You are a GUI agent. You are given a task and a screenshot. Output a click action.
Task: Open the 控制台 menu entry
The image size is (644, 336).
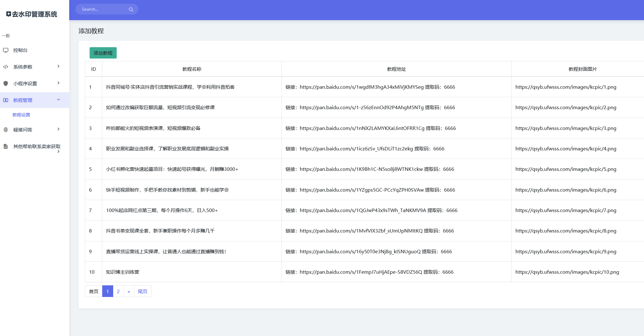20,50
